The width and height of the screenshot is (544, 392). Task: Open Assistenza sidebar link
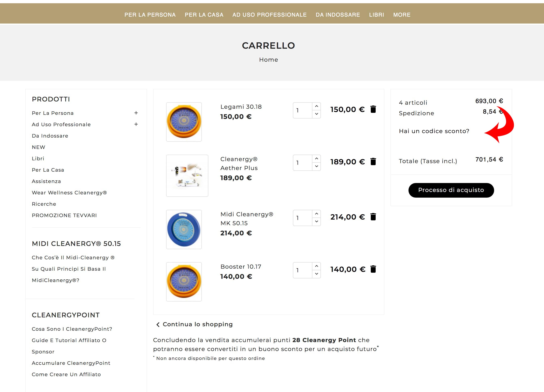(46, 181)
